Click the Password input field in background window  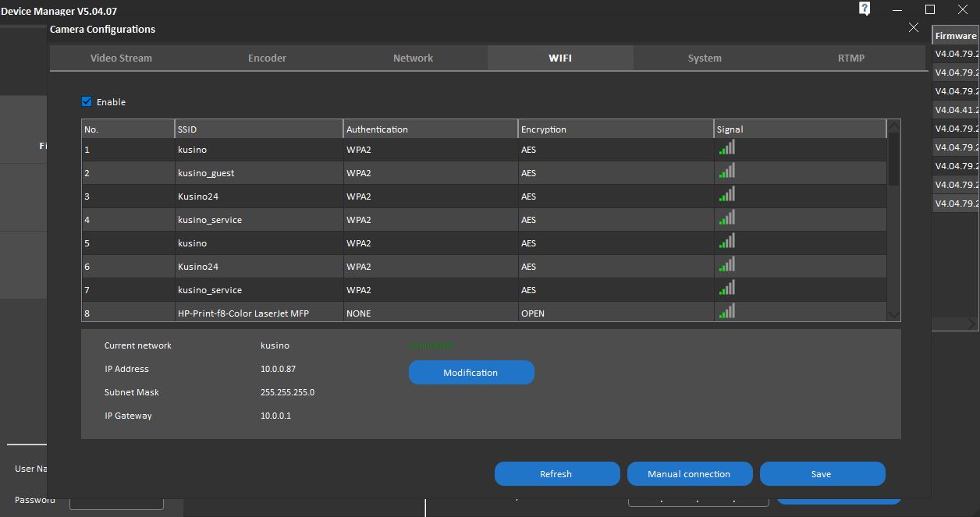116,503
